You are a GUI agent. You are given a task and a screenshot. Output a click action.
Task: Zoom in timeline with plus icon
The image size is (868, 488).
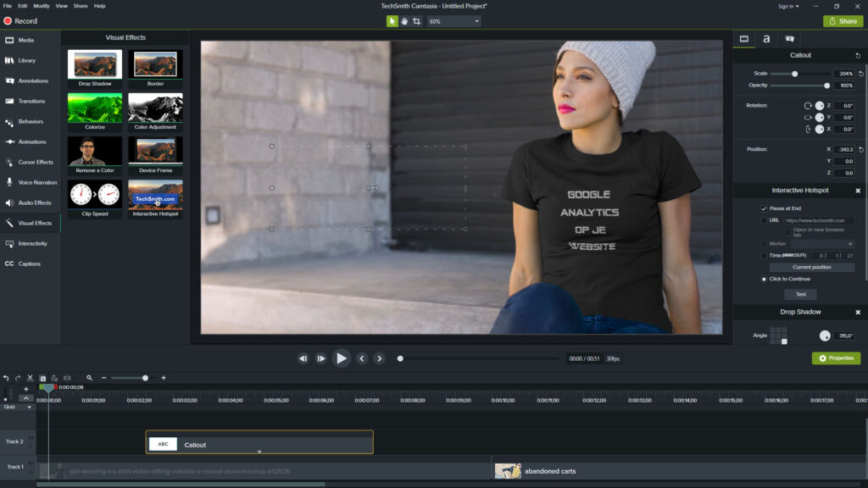[164, 378]
